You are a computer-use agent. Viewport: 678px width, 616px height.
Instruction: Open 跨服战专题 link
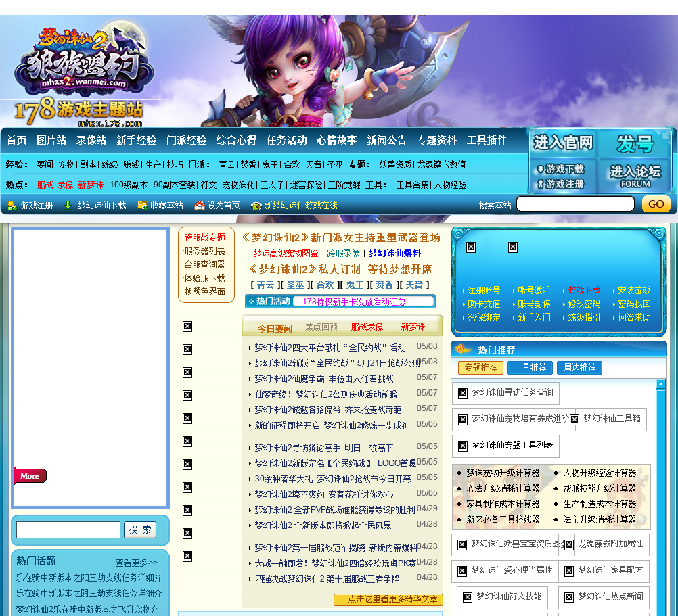click(204, 237)
